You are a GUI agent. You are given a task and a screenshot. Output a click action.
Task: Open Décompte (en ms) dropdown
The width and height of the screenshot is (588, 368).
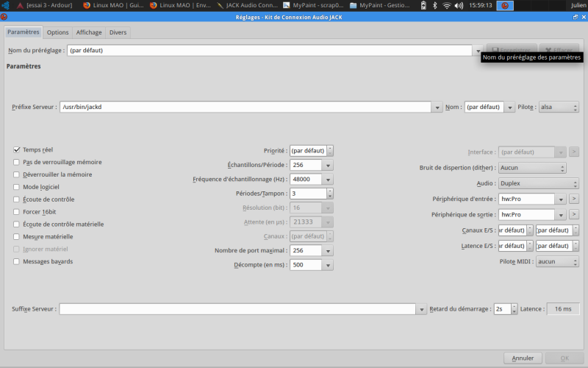click(x=328, y=265)
